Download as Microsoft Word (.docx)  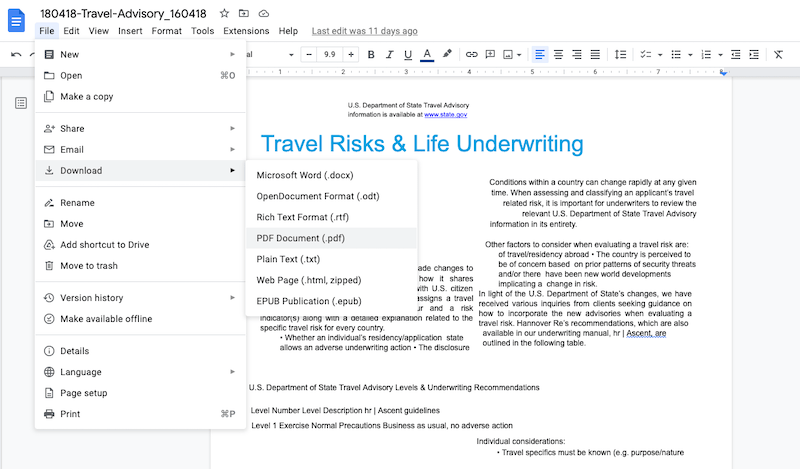point(331,175)
